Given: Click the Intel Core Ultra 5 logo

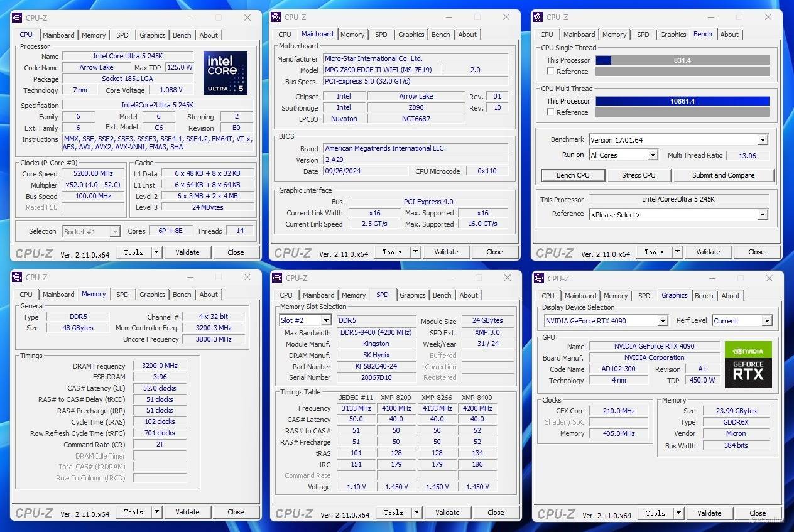Looking at the screenshot, I should pyautogui.click(x=225, y=73).
